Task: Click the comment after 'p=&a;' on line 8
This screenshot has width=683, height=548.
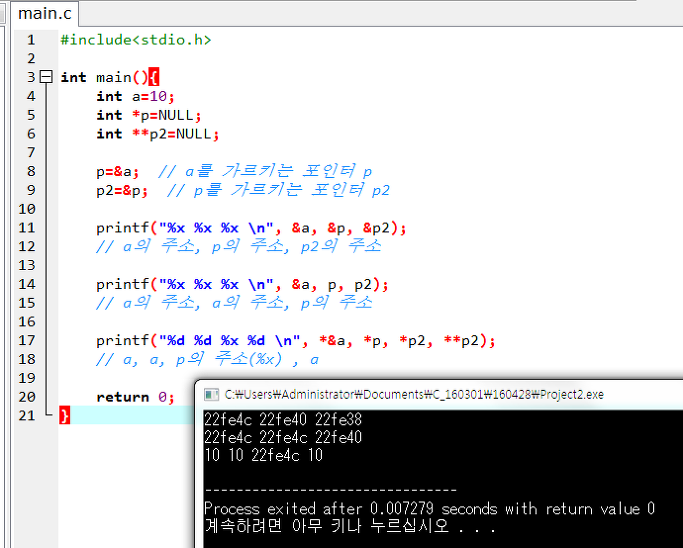Action: click(265, 171)
